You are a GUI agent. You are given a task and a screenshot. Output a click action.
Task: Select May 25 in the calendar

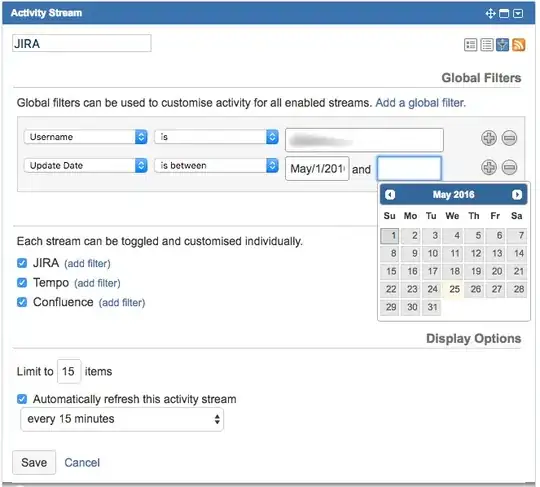tap(454, 289)
